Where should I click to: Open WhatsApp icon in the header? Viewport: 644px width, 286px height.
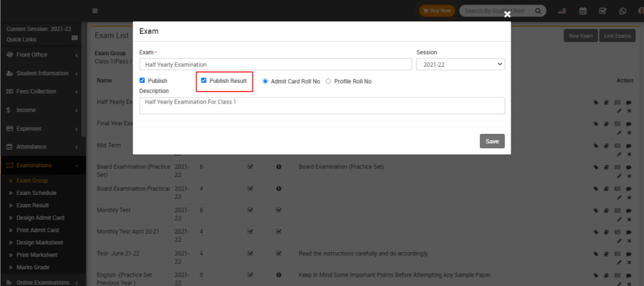pos(623,11)
